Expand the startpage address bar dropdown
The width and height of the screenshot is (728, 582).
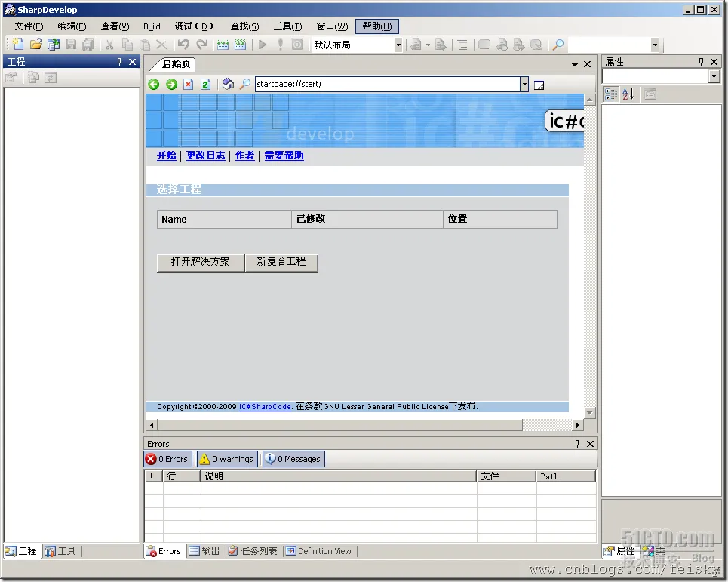[525, 84]
